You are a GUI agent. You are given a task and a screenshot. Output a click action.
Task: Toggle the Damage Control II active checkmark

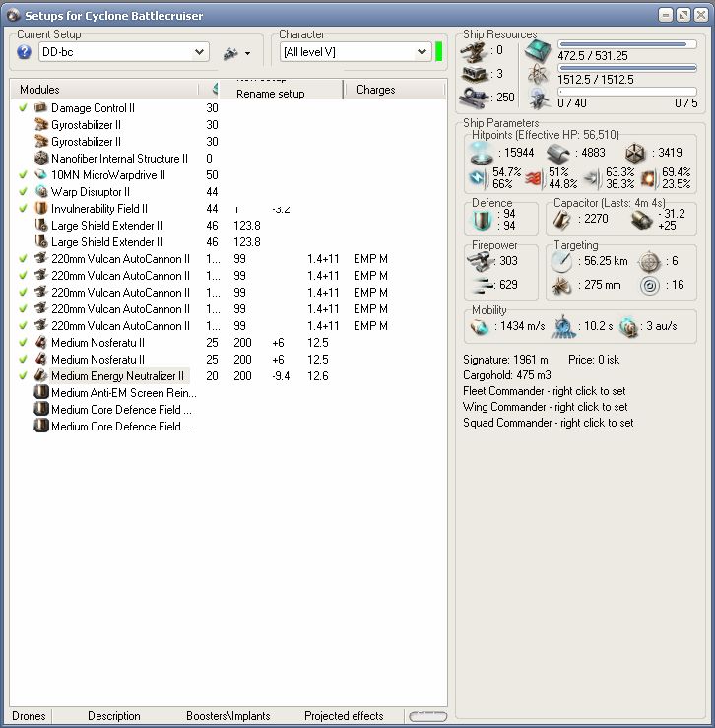[x=23, y=107]
